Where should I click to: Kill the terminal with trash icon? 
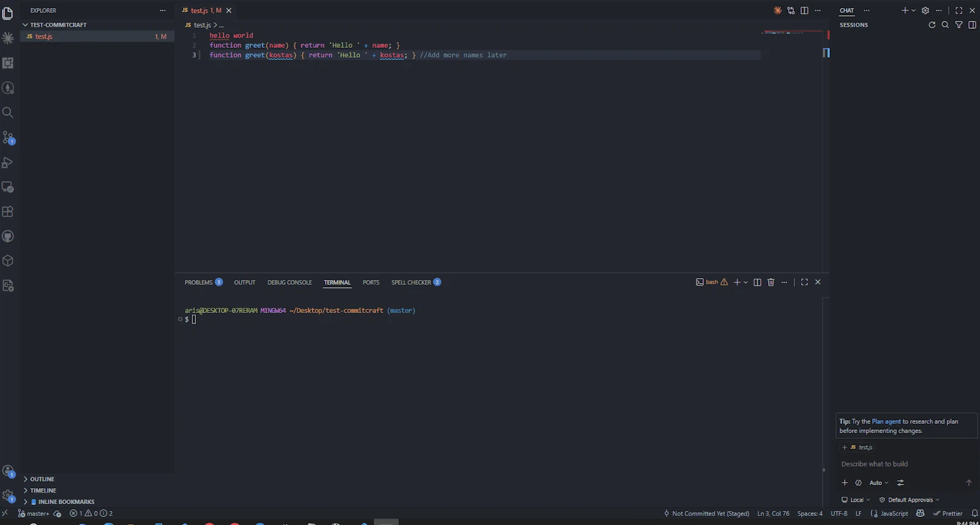pos(771,282)
